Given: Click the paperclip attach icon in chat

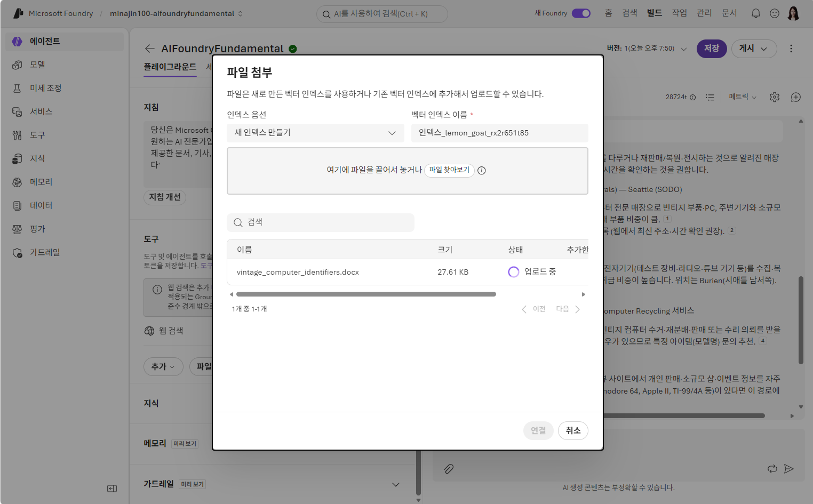Looking at the screenshot, I should point(449,469).
